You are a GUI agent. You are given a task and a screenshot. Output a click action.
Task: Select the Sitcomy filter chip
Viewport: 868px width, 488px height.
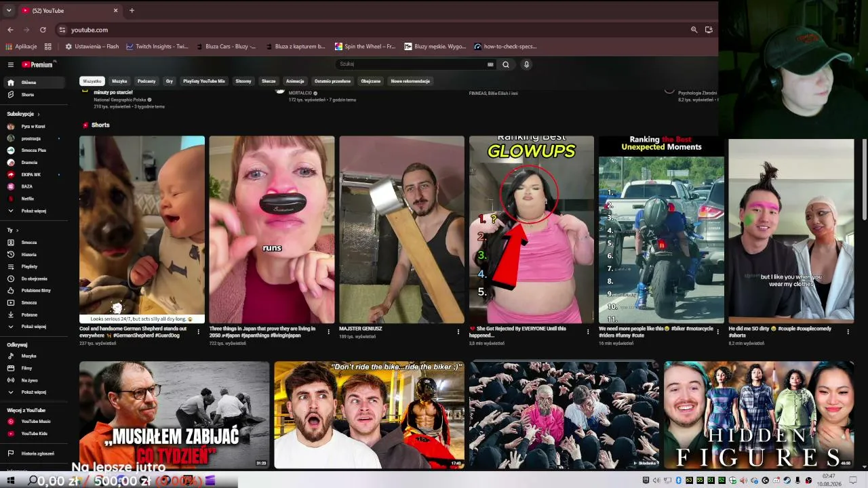point(243,81)
